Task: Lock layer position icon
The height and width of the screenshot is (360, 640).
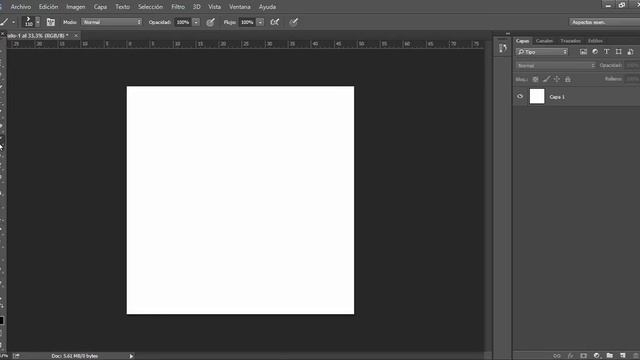Action: 557,79
